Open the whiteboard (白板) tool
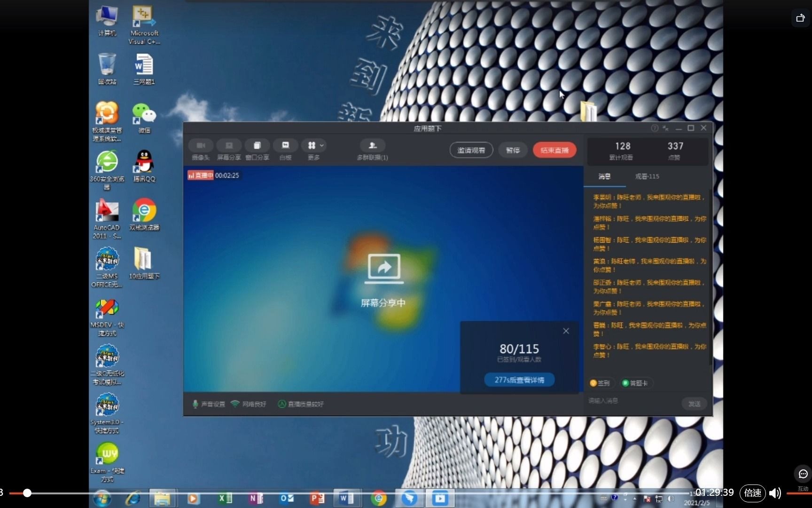Viewport: 812px width, 508px height. coord(285,150)
